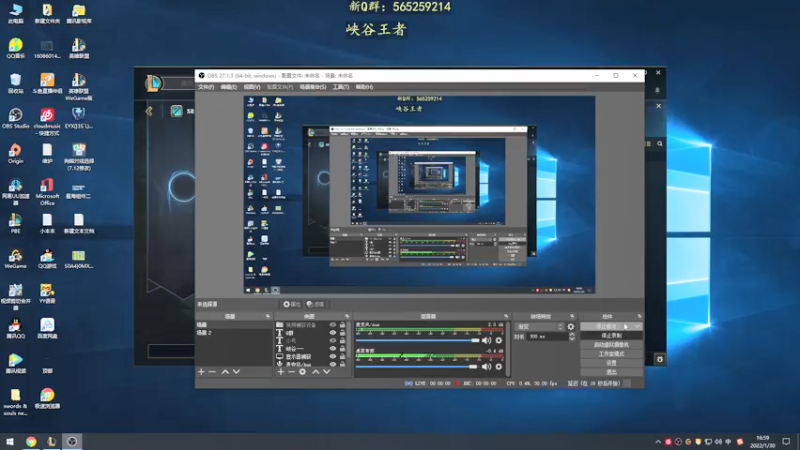Move the selected source down
The height and width of the screenshot is (450, 800).
tap(327, 371)
